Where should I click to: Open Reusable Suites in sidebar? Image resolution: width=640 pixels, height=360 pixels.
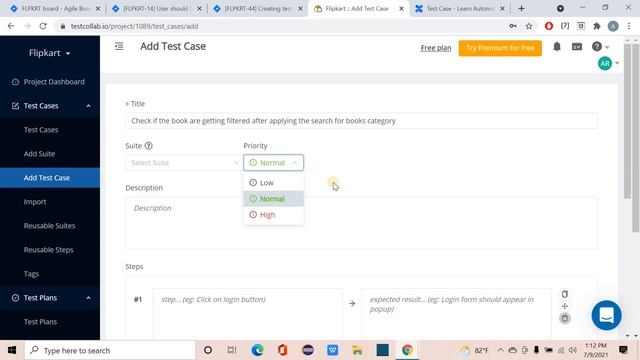50,226
